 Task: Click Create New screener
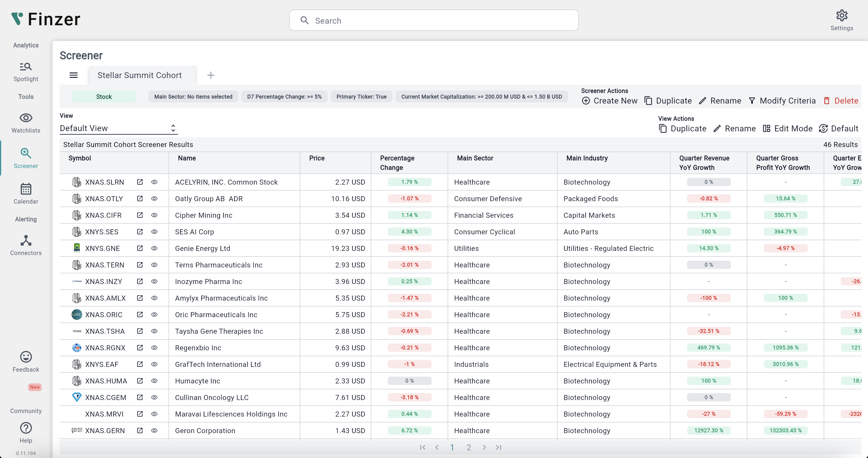[x=610, y=101]
